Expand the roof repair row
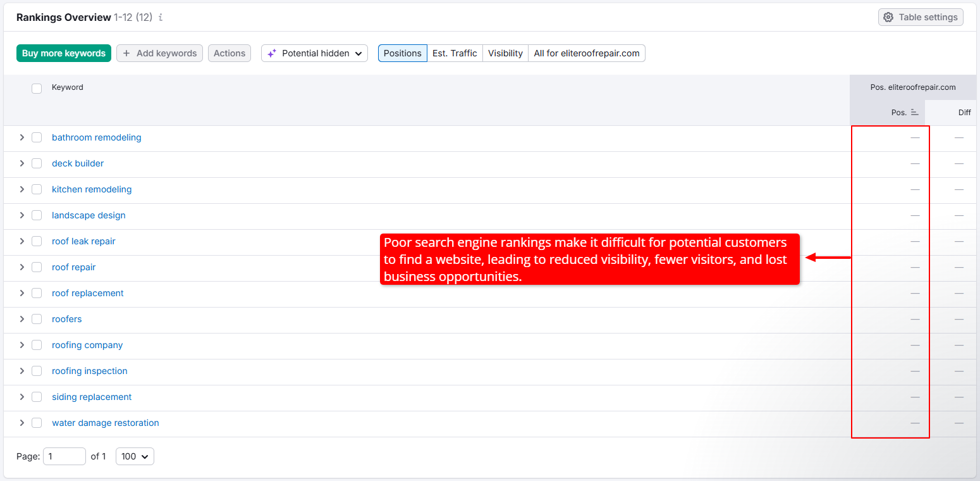980x481 pixels. point(21,267)
